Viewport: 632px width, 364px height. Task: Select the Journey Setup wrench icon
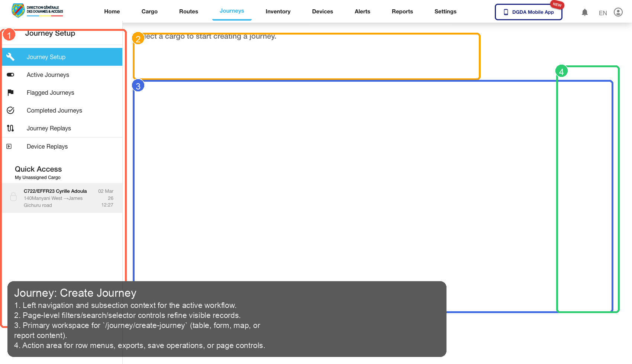[x=10, y=56]
